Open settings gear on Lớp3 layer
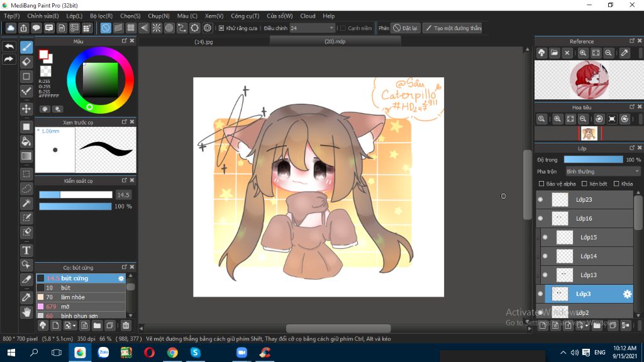Screen dimensions: 644x362 pos(627,294)
